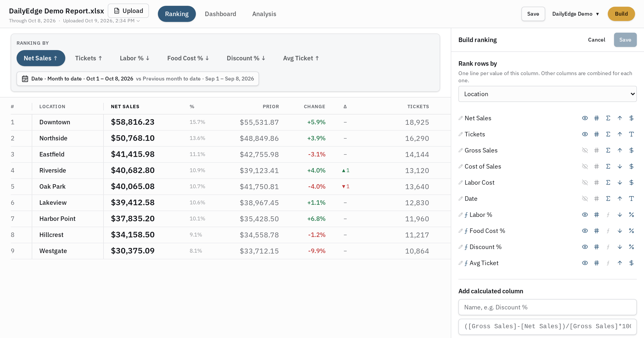The image size is (644, 338).
Task: Hide the Avg Ticket column with eye icon
Action: 585,263
